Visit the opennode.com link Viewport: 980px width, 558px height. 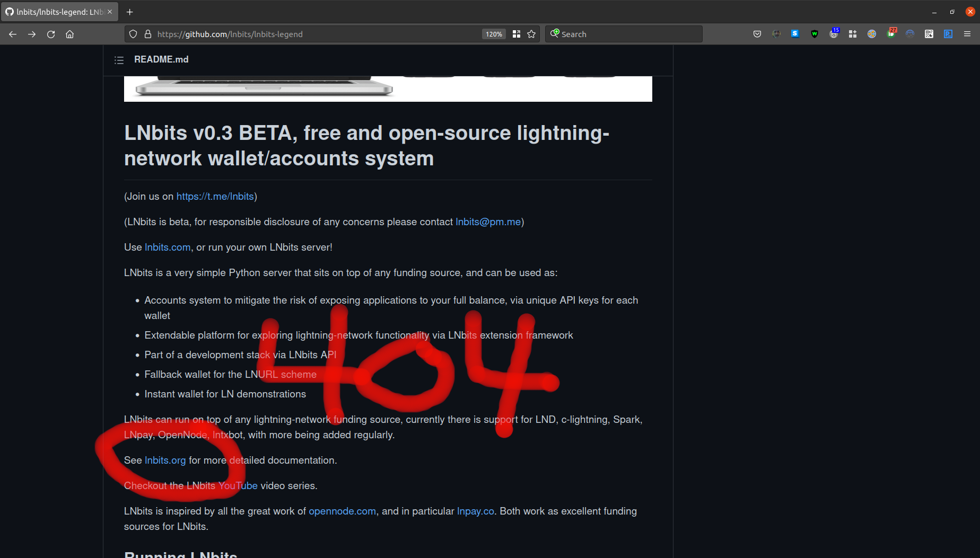click(x=343, y=511)
